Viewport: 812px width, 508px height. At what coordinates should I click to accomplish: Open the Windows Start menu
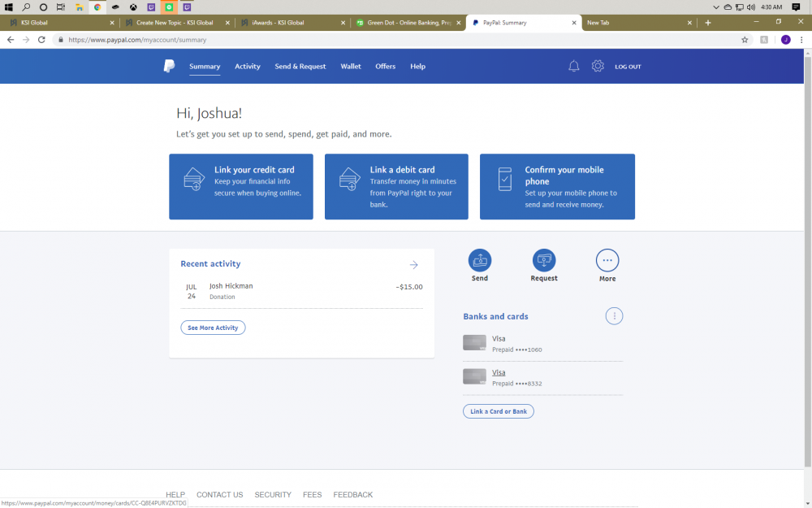point(9,7)
